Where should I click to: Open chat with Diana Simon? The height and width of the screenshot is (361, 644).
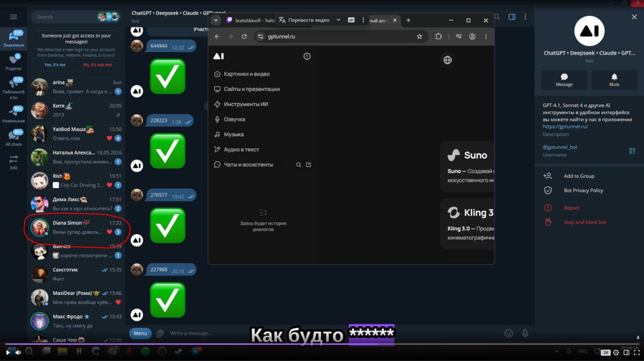click(76, 227)
